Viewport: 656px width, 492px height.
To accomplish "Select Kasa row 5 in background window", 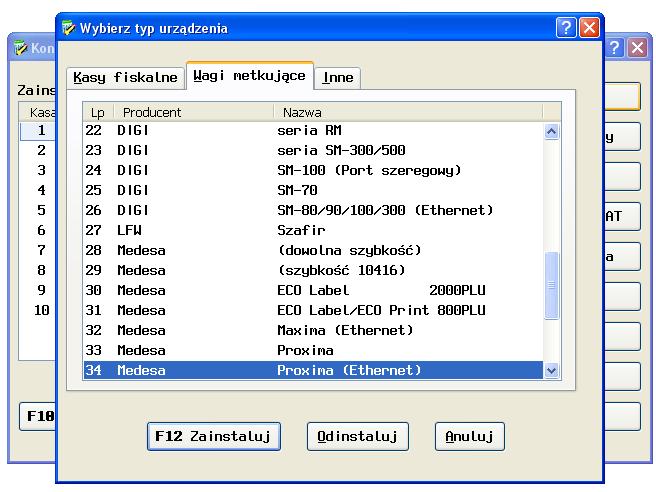I will 38,210.
